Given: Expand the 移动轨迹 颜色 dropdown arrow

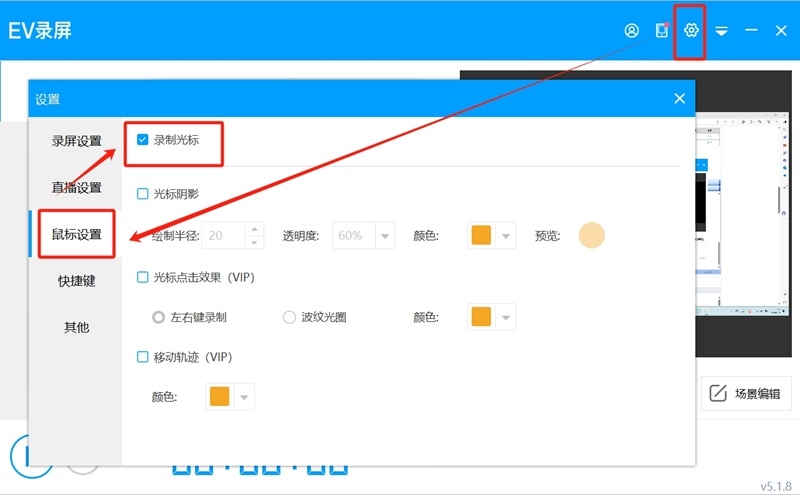Looking at the screenshot, I should (244, 397).
